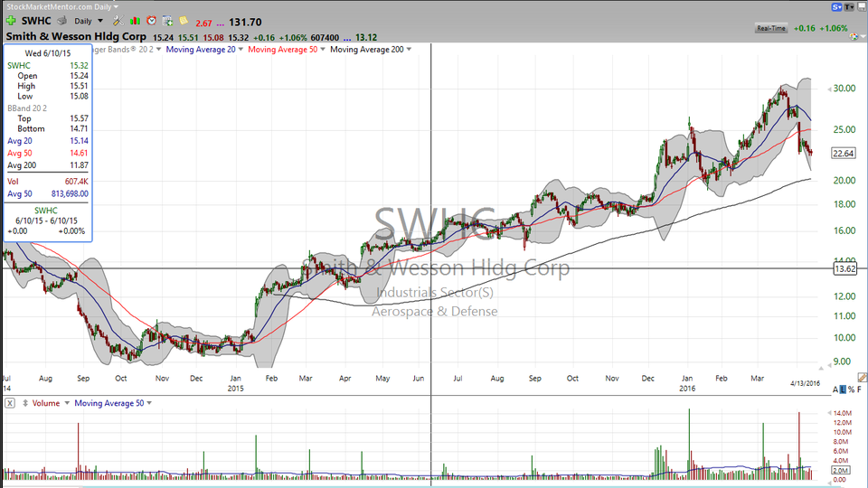Click the printer icon next to SWHC
868x488 pixels.
(62, 21)
